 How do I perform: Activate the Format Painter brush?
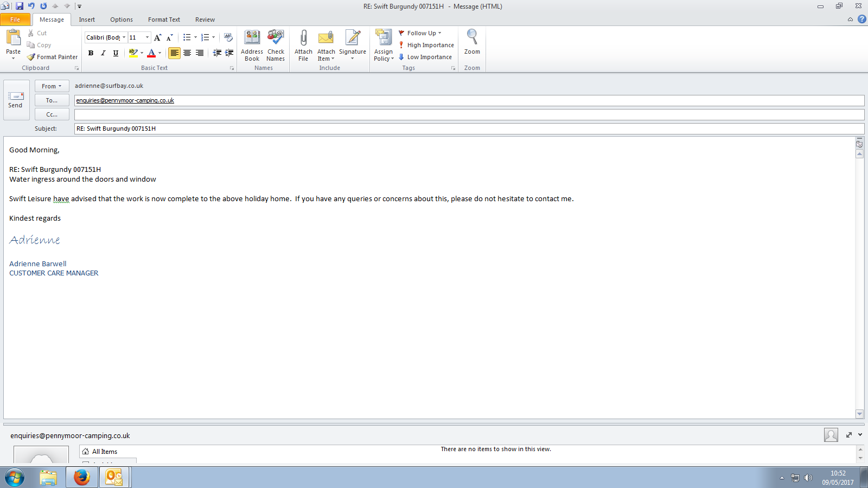53,57
